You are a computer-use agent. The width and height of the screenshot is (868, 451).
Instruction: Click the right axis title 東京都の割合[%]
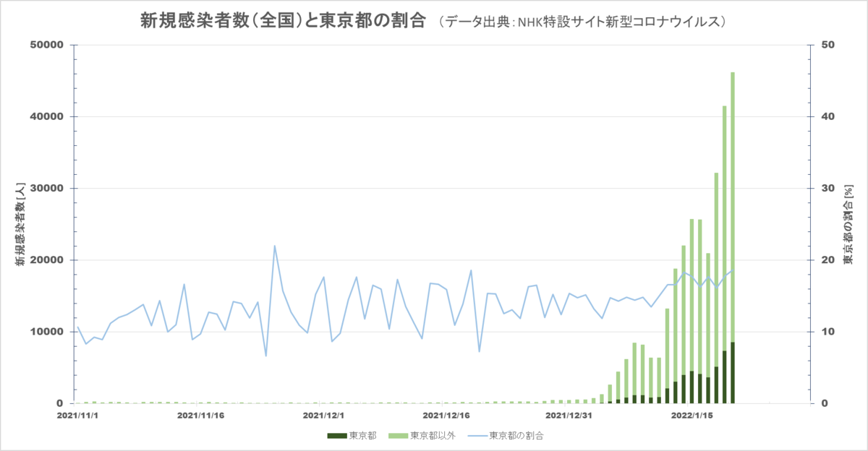point(848,223)
